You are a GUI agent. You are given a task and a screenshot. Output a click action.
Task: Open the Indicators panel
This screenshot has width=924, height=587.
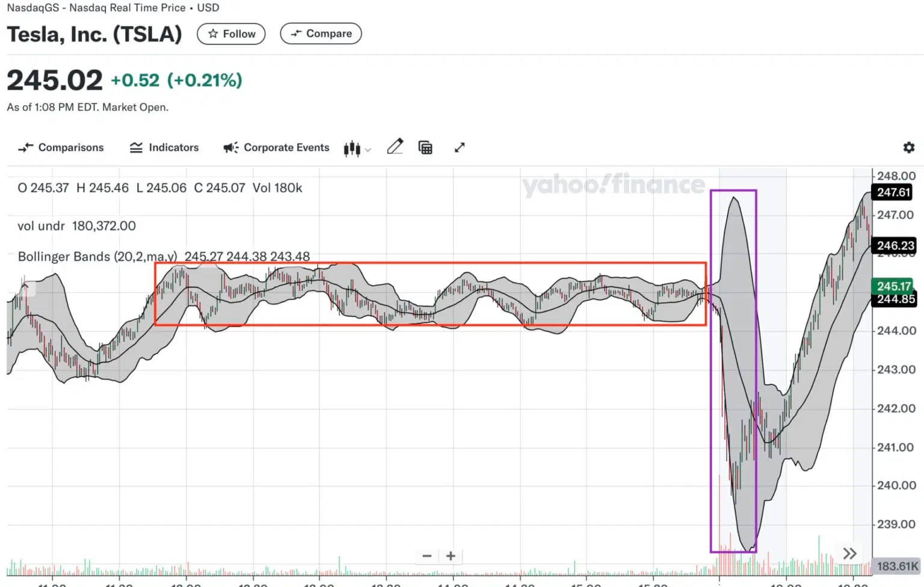coord(164,147)
